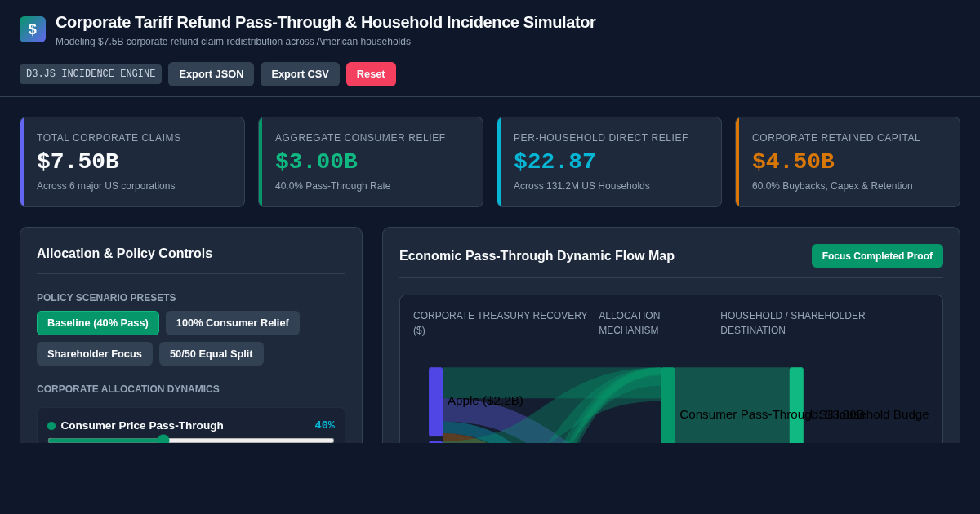Click the 40% pass-through percentage value
The image size is (980, 514).
click(325, 425)
